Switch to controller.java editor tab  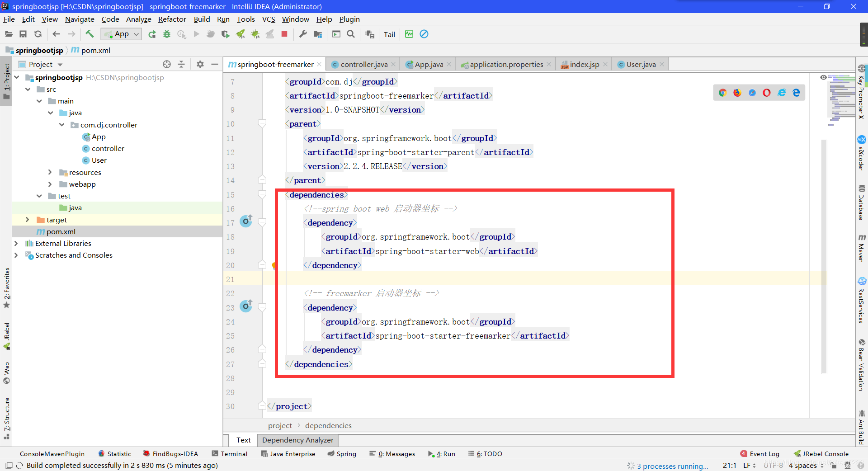click(364, 64)
